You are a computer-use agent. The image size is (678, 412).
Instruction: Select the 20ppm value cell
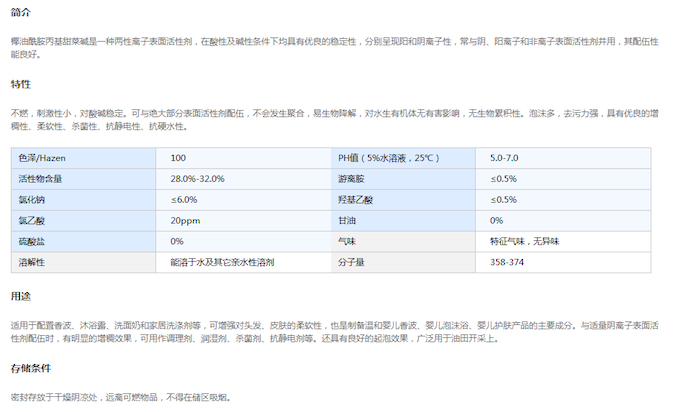[243, 220]
